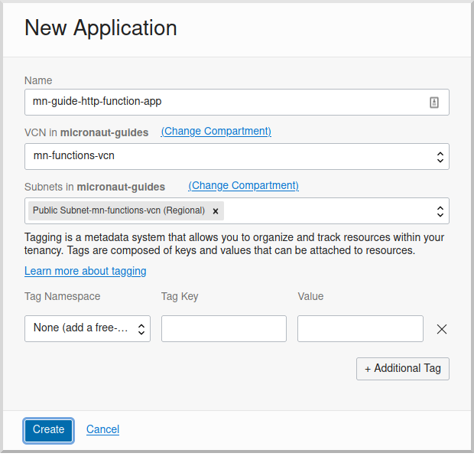Screen dimensions: 474x476
Task: Add a tag with + Additional Tag
Action: click(x=403, y=369)
